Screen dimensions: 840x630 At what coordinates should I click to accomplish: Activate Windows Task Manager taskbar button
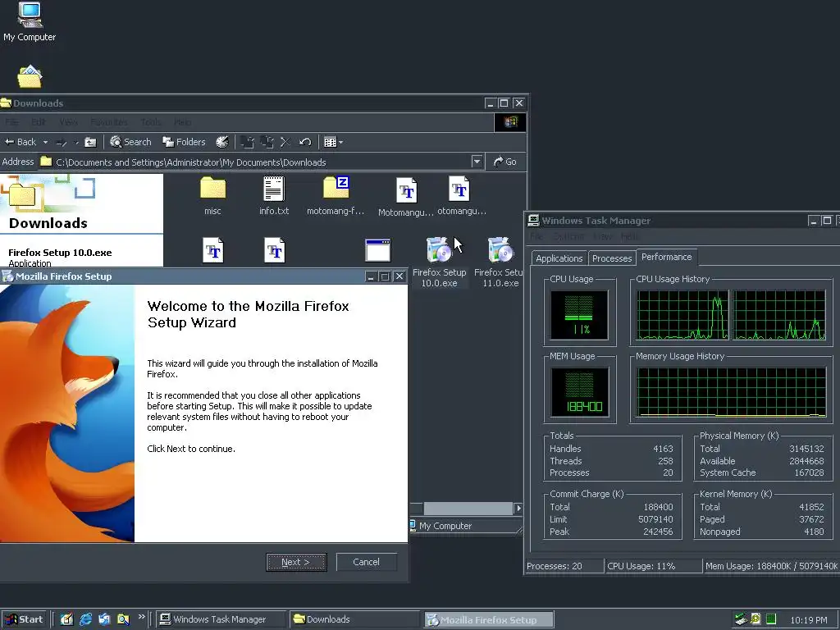(220, 619)
